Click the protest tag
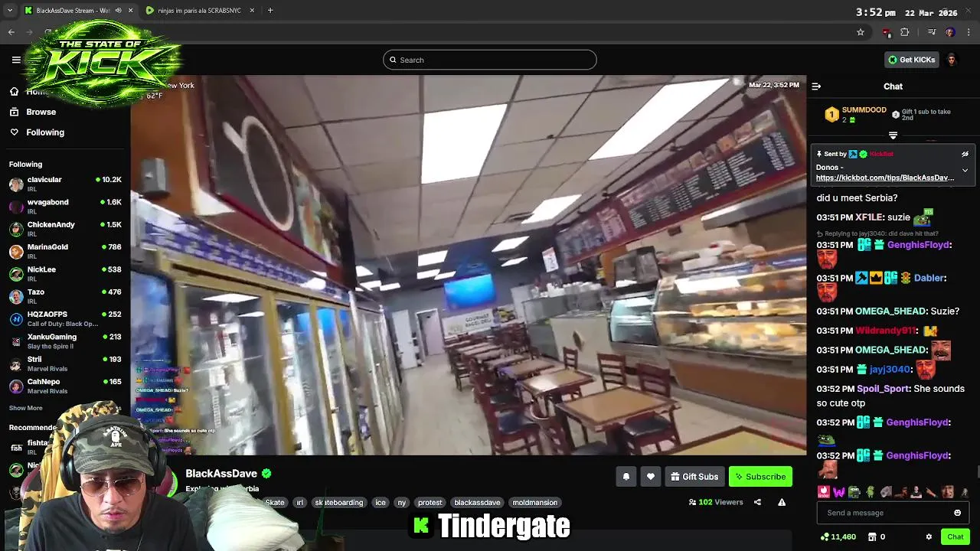This screenshot has width=980, height=551. coord(430,503)
